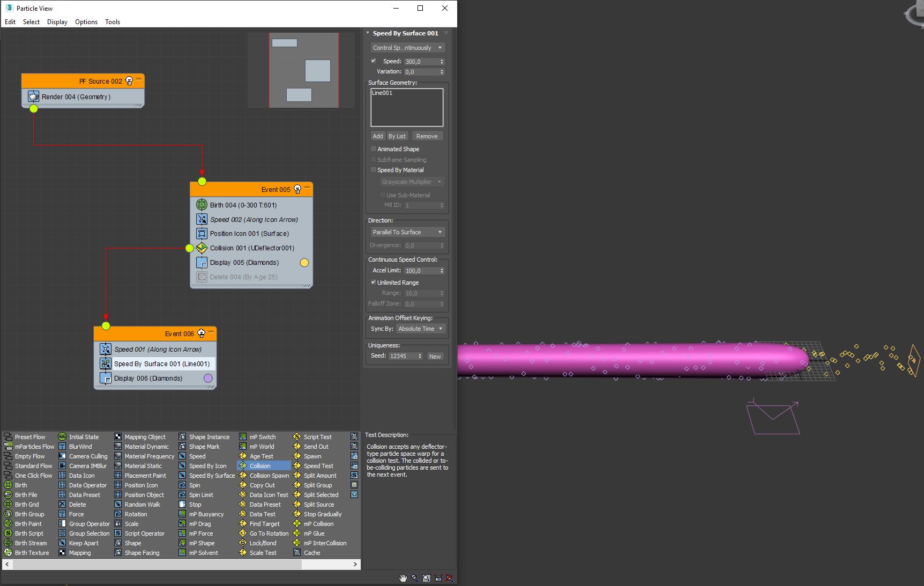Pick the Speed By Surface operator in the depot
This screenshot has height=586, width=924.
point(211,475)
